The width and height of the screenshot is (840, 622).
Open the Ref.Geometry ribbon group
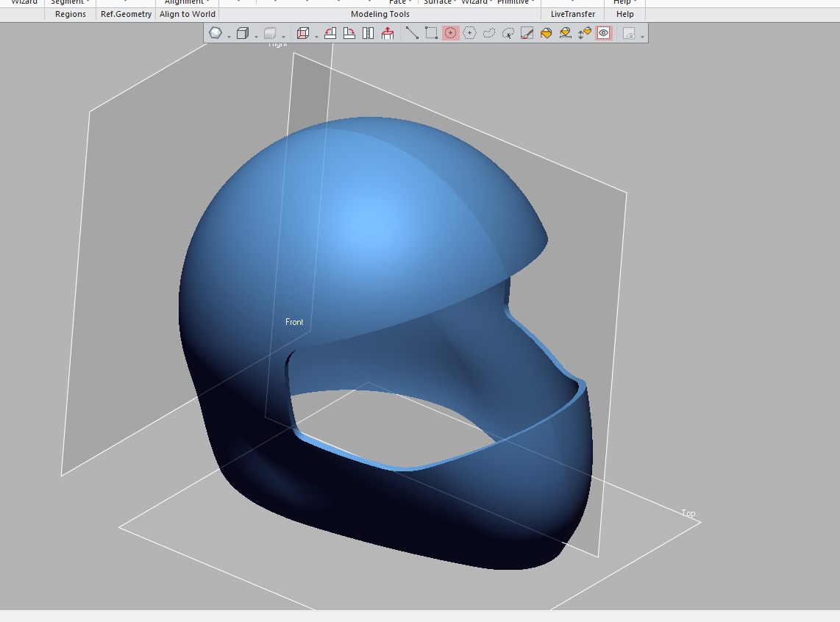click(x=126, y=14)
